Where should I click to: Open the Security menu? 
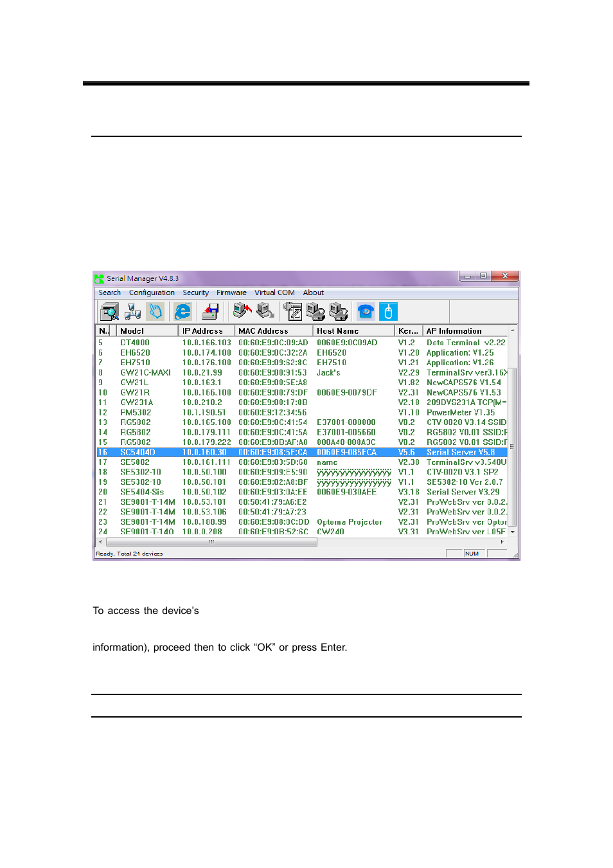pyautogui.click(x=195, y=293)
